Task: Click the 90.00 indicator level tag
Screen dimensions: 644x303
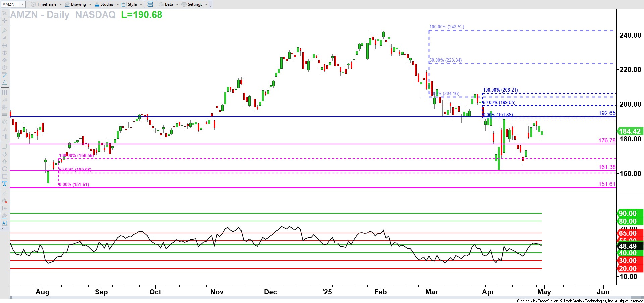Action: (x=630, y=214)
